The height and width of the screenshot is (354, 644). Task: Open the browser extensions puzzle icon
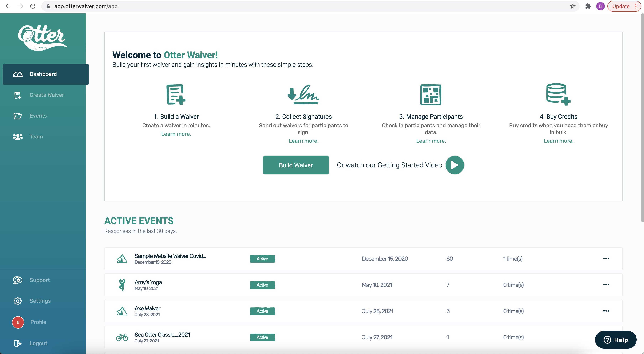tap(588, 6)
